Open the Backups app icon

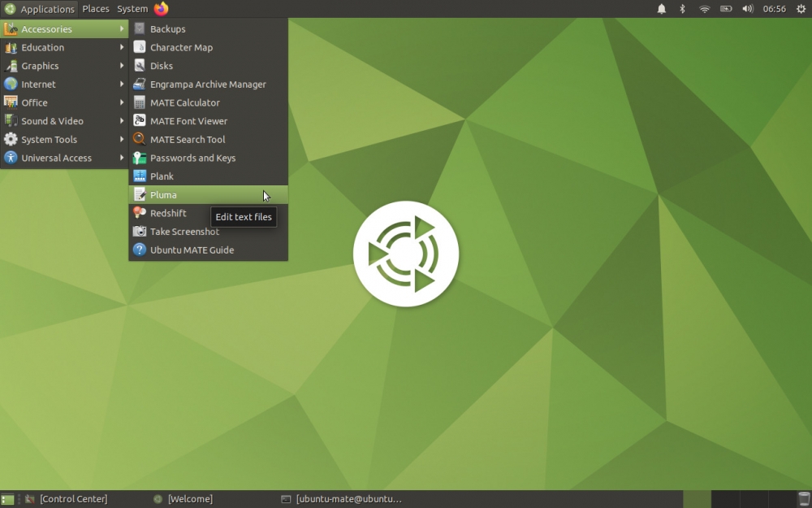click(140, 29)
